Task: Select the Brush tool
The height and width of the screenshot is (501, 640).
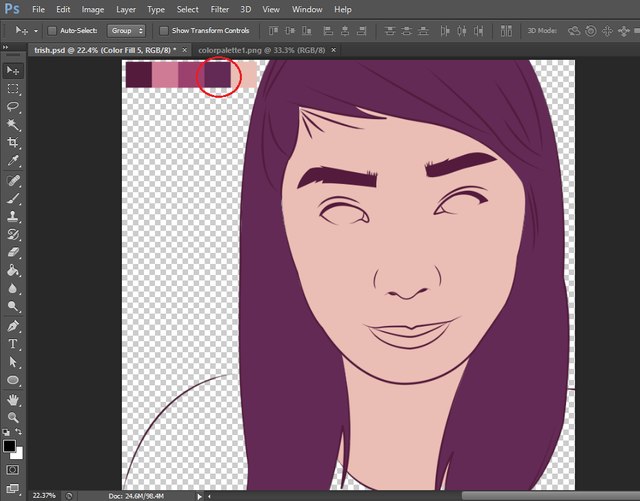Action: click(14, 198)
